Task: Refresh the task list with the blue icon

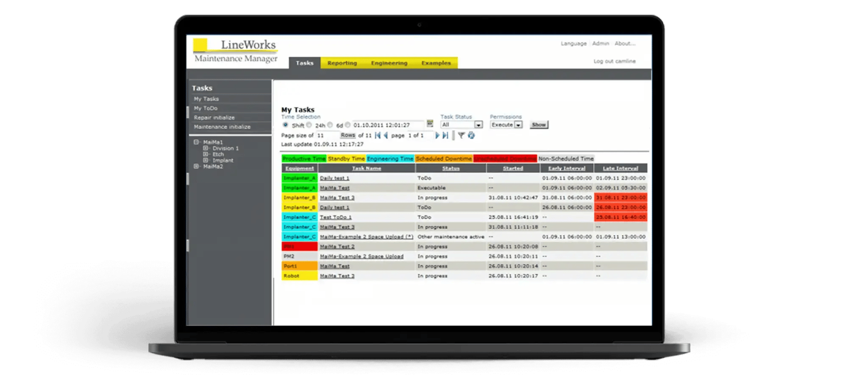Action: pyautogui.click(x=471, y=135)
